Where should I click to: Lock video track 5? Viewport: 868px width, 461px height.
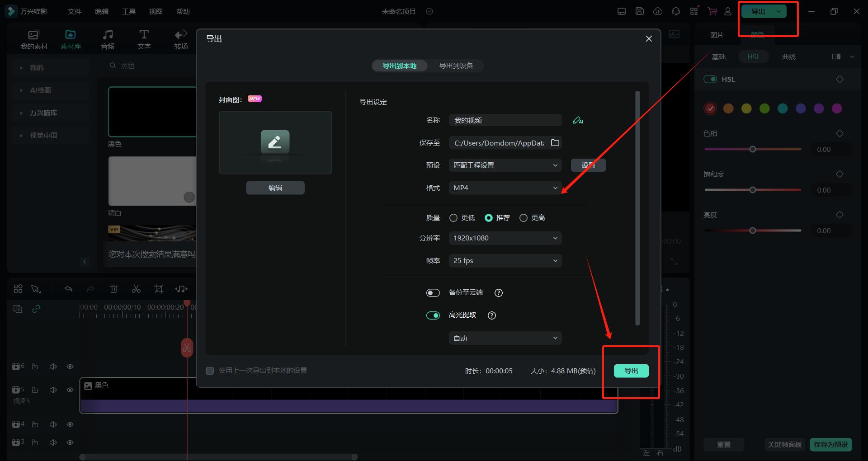35,390
